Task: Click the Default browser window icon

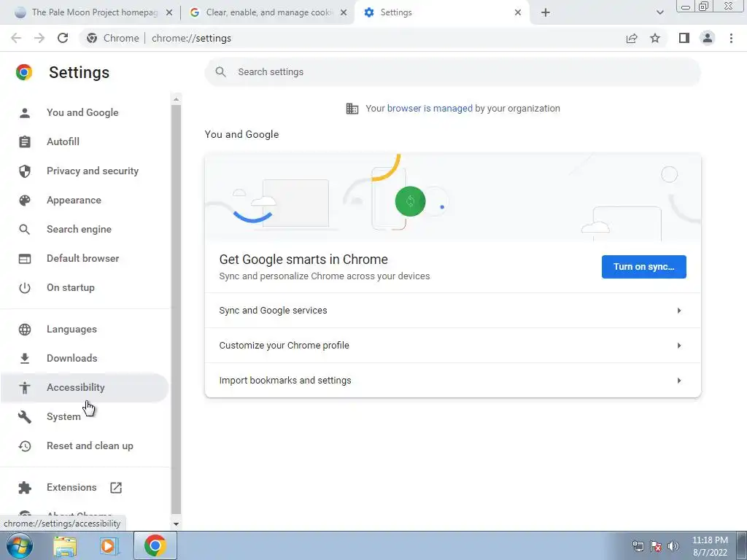Action: coord(25,259)
